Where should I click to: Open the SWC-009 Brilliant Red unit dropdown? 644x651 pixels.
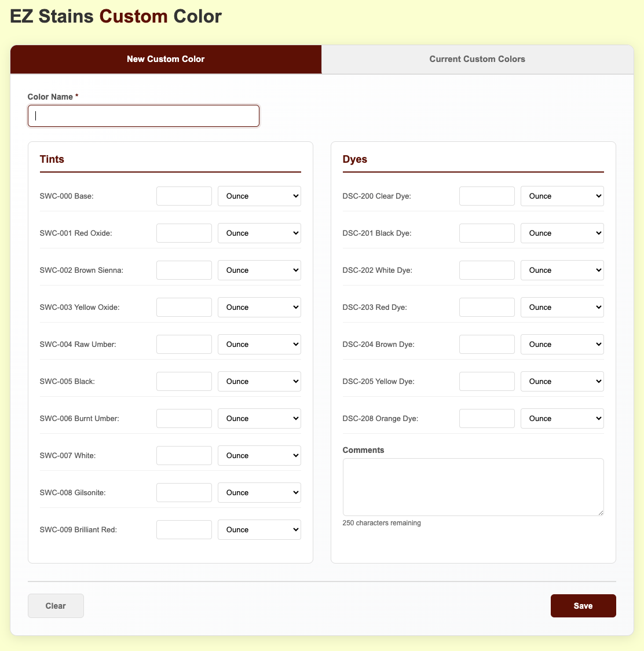pos(259,529)
